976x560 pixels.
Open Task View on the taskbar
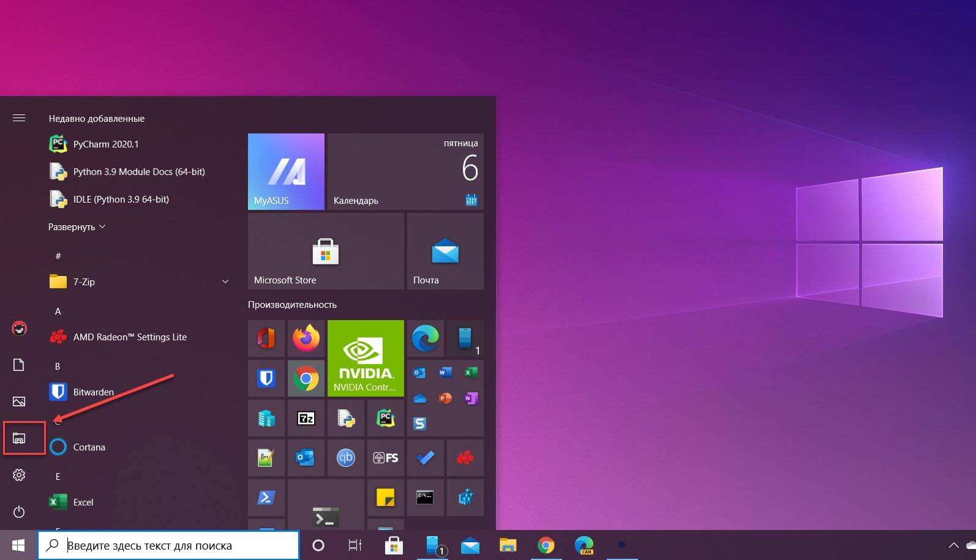(355, 545)
